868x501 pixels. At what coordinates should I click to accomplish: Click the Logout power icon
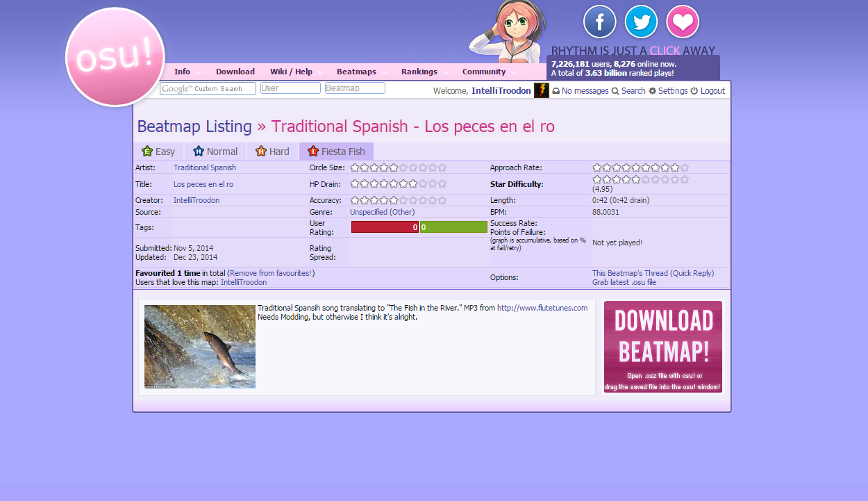tap(694, 91)
